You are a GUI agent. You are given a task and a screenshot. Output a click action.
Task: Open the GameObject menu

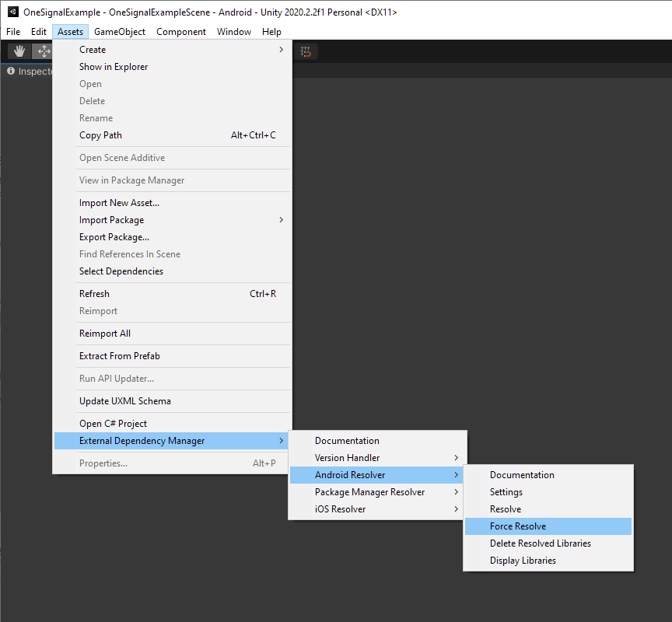pos(120,32)
